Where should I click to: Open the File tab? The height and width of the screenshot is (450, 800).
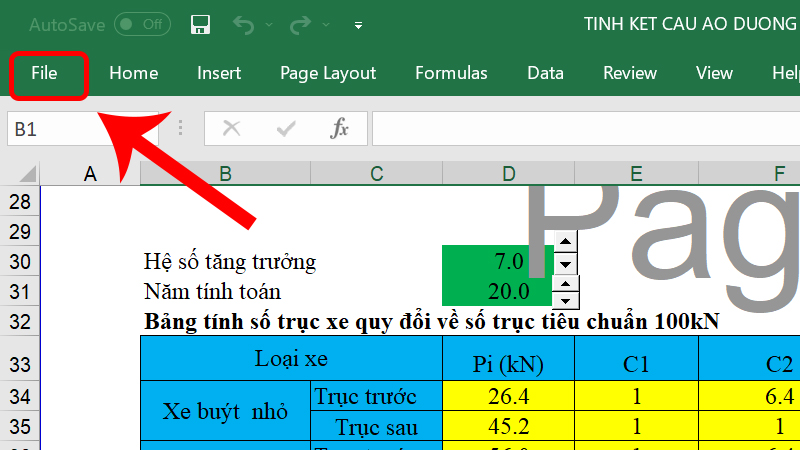point(45,73)
